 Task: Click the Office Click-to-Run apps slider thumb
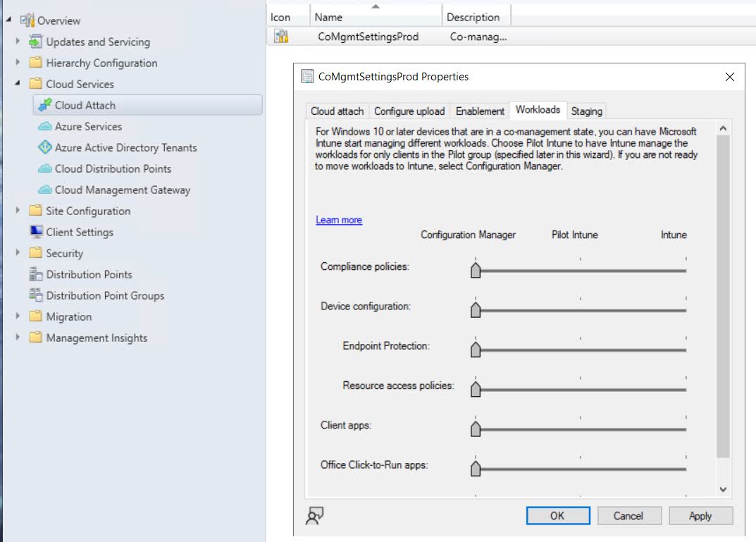tap(476, 468)
